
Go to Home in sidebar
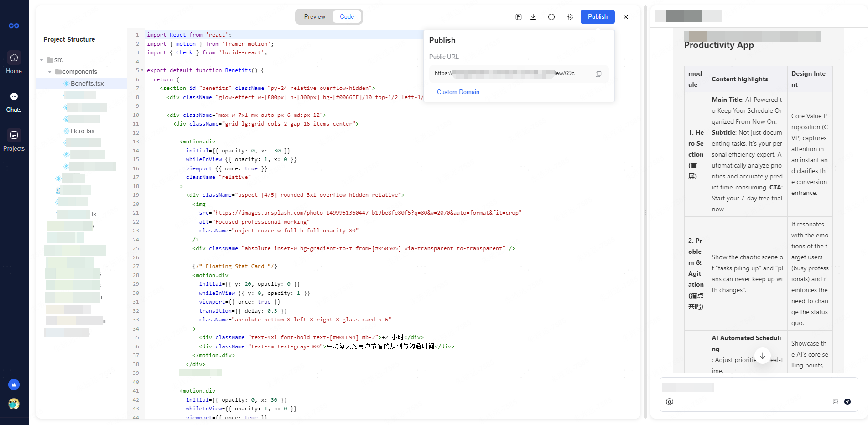[14, 63]
